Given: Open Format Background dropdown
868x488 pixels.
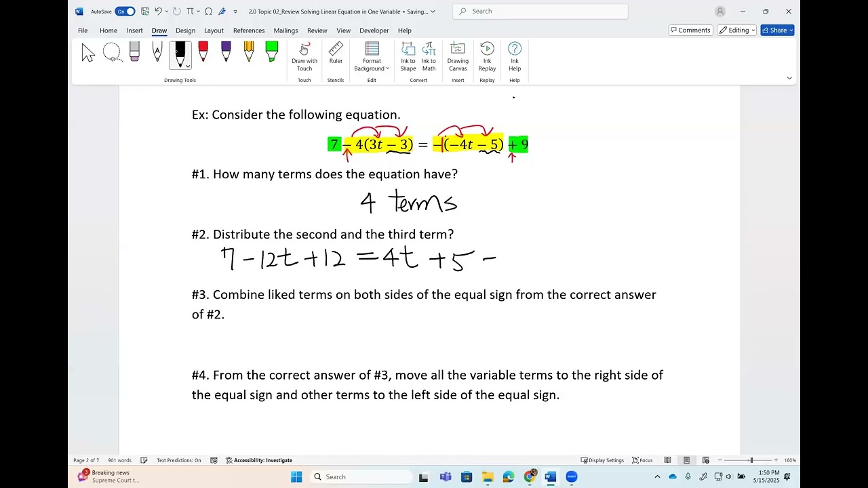Looking at the screenshot, I should point(372,56).
